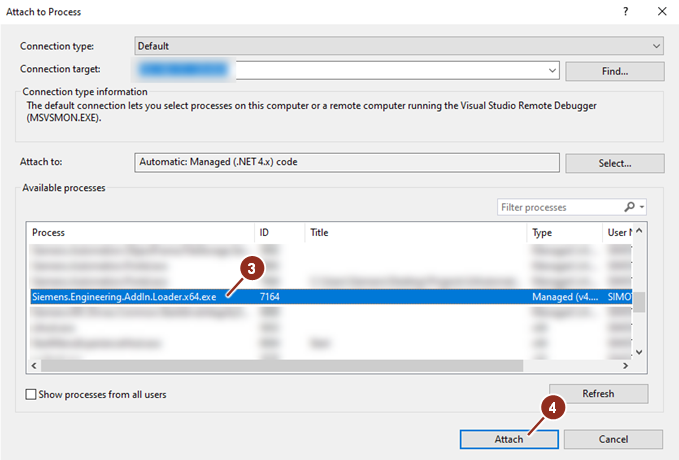679x460 pixels.
Task: Click process ID 7164 cell
Action: coord(270,297)
